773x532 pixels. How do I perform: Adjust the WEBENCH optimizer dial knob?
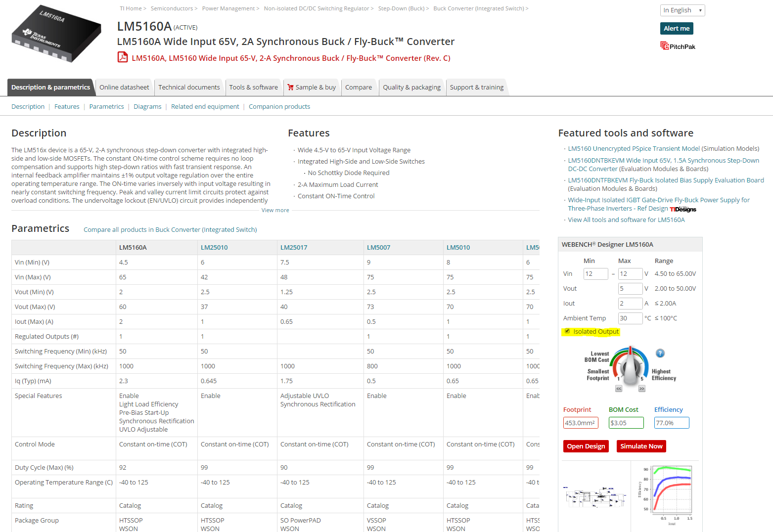point(630,367)
